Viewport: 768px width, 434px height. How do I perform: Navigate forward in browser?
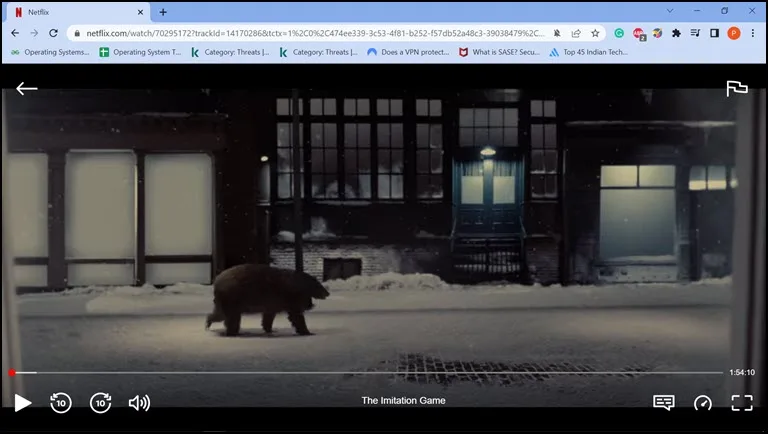pyautogui.click(x=34, y=33)
